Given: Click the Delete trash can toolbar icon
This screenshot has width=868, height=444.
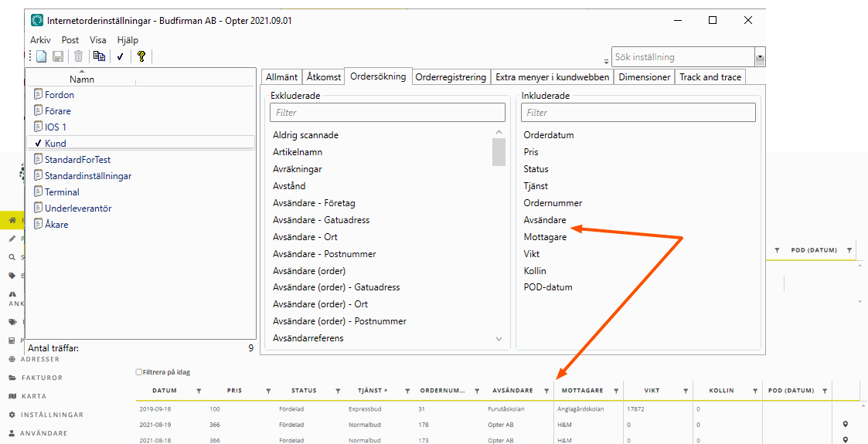Looking at the screenshot, I should (78, 56).
